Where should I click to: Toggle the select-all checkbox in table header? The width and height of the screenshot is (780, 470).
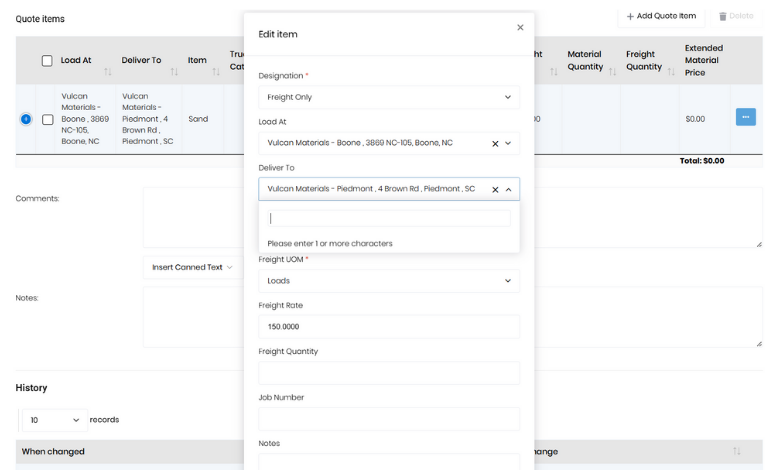coord(47,61)
